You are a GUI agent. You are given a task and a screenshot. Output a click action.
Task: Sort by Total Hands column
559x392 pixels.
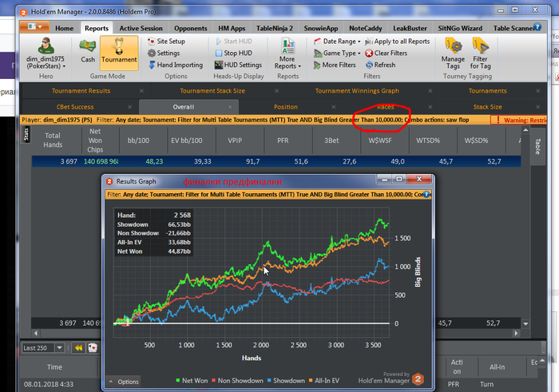coord(53,140)
